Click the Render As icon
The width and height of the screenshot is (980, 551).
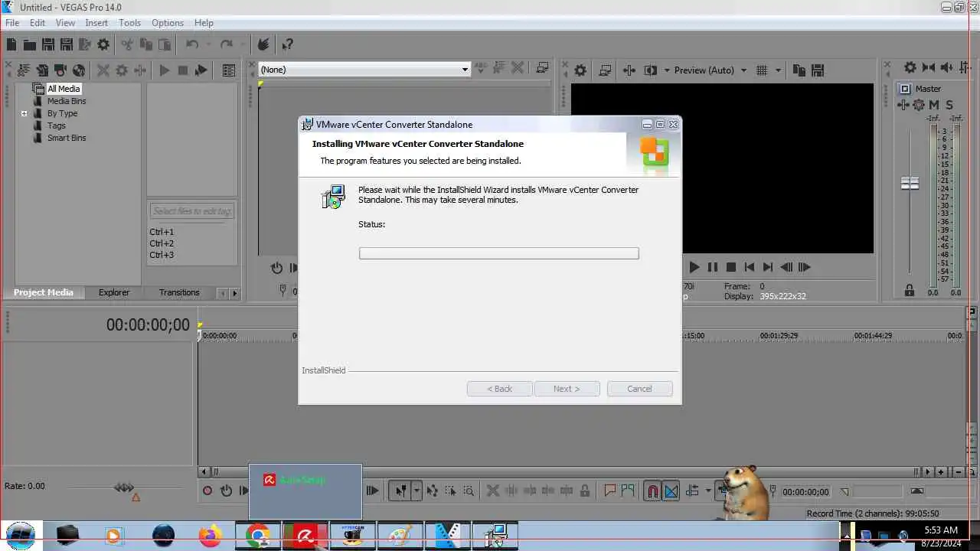(85, 44)
